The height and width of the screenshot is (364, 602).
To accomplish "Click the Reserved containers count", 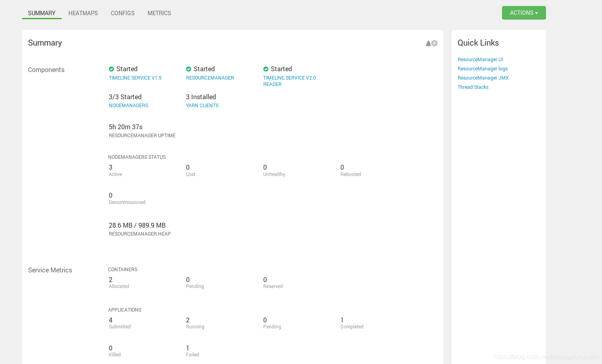I will (x=265, y=280).
